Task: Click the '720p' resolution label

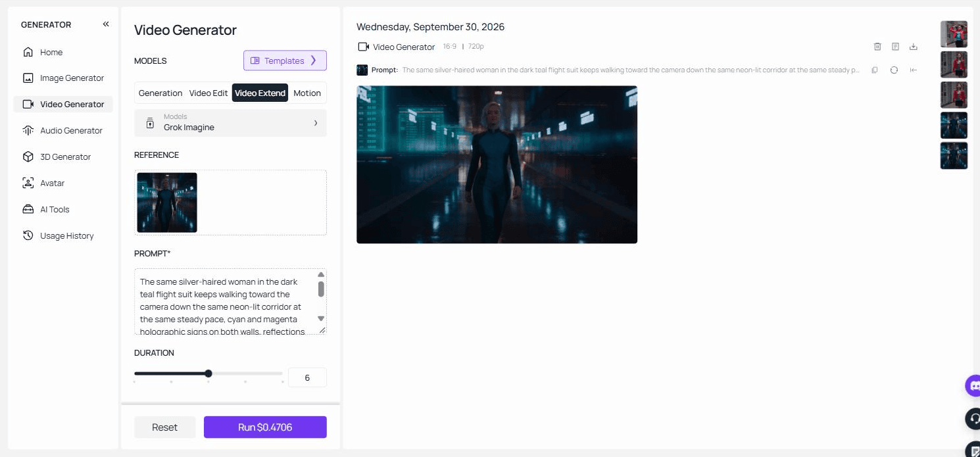Action: [x=476, y=47]
